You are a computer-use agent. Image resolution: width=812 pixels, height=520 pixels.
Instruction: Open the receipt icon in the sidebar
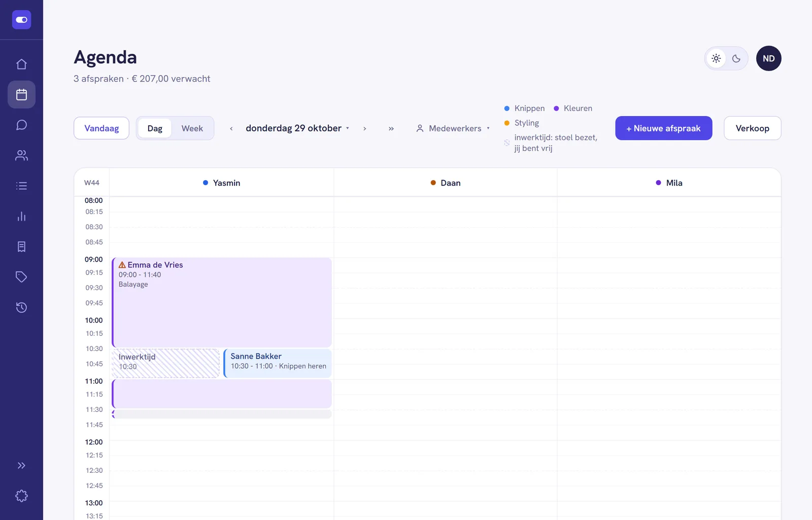(x=21, y=247)
